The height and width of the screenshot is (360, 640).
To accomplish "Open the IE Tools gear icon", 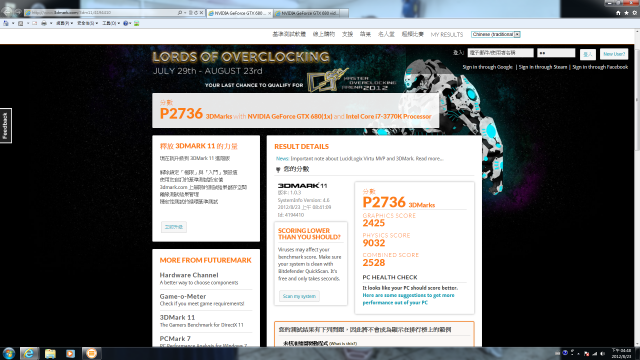I will click(634, 13).
